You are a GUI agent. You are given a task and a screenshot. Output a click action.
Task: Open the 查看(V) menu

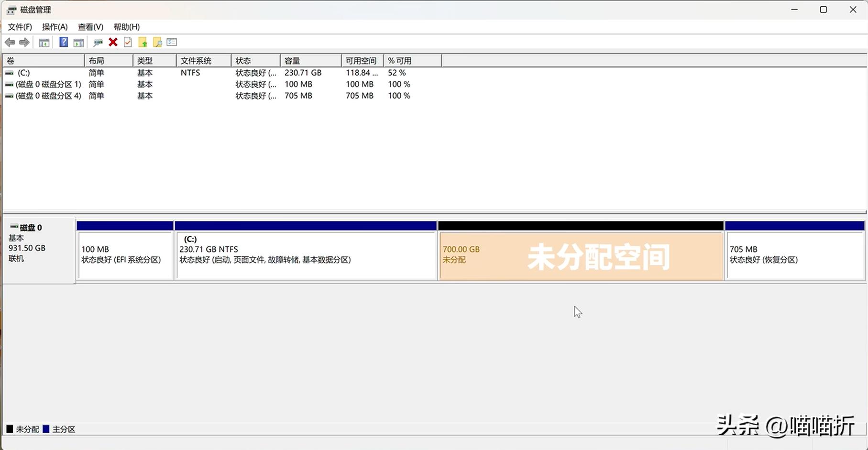tap(90, 27)
